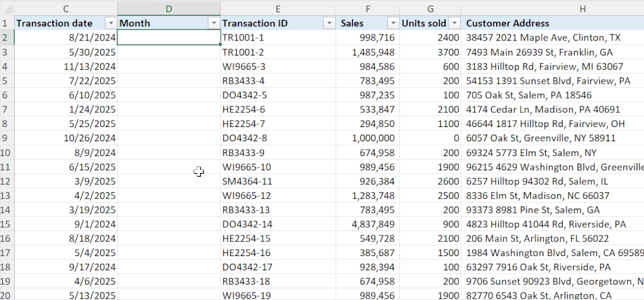644x300 pixels.
Task: Click address 38457 2021 Maple Ave, Clinton, TX
Action: [552, 38]
